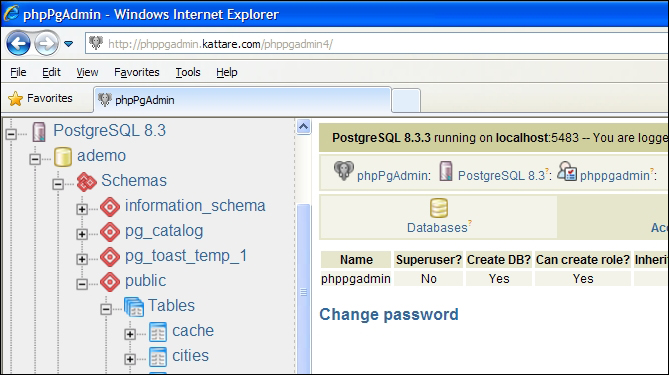
Task: Open the recent pages dropdown arrow
Action: 68,44
